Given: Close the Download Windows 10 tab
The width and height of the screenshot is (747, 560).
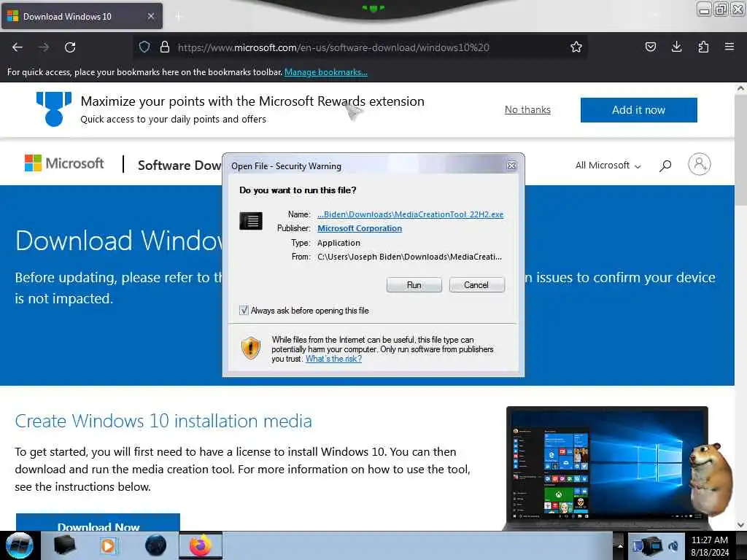Looking at the screenshot, I should (x=150, y=16).
